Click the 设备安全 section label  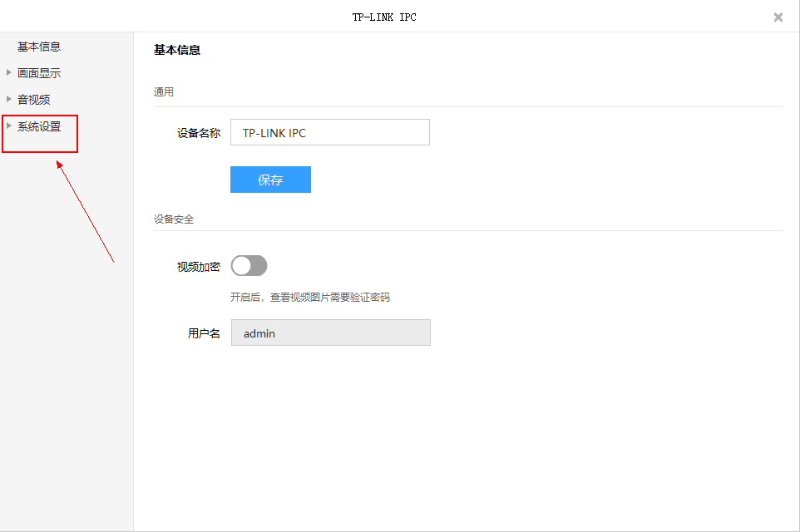pos(174,219)
